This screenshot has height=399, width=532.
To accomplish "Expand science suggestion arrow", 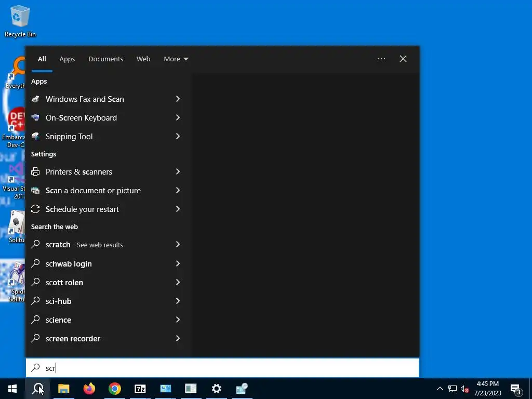I will coord(178,320).
